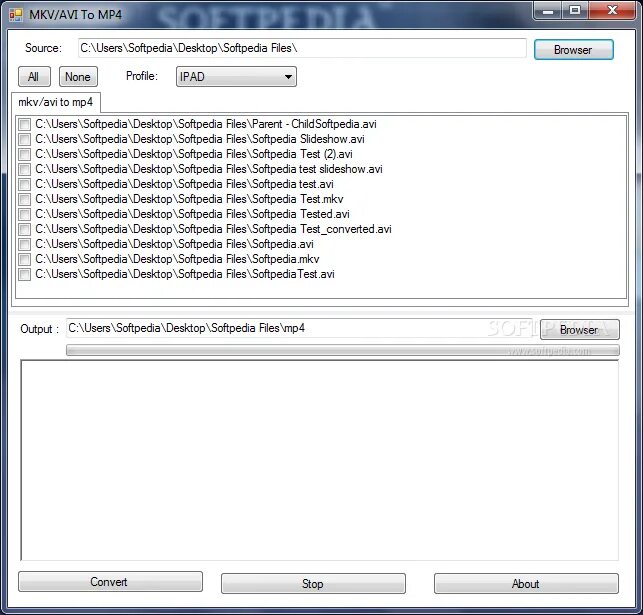Click the Browser button next to Output
Viewport: 643px width, 615px height.
(x=579, y=330)
